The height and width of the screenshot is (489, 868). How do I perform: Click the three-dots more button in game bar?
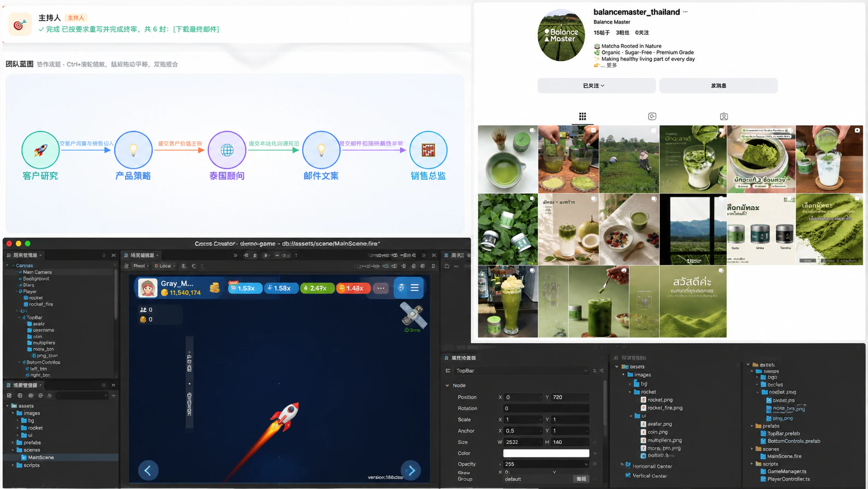pos(381,288)
